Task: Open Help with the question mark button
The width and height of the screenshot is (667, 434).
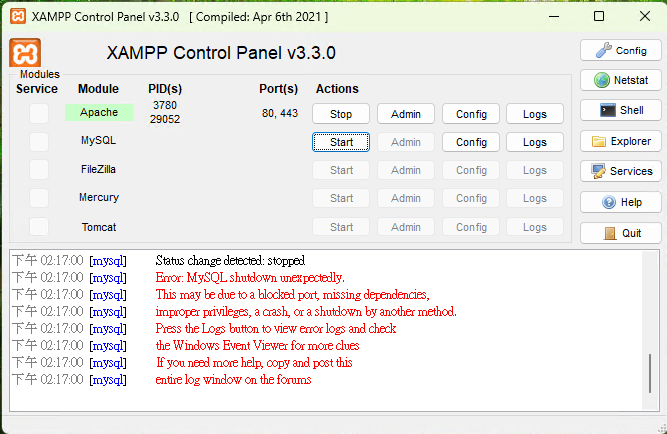Action: tap(621, 202)
